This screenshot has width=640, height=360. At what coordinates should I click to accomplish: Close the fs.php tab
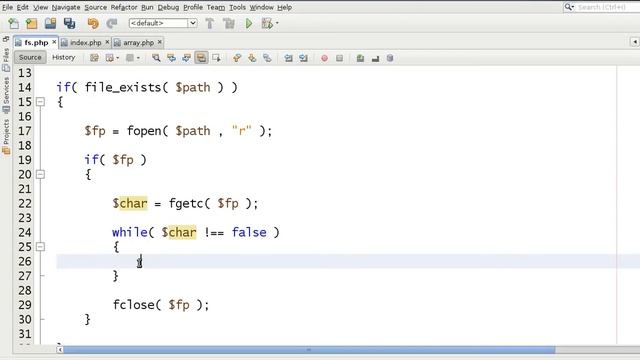click(x=54, y=42)
